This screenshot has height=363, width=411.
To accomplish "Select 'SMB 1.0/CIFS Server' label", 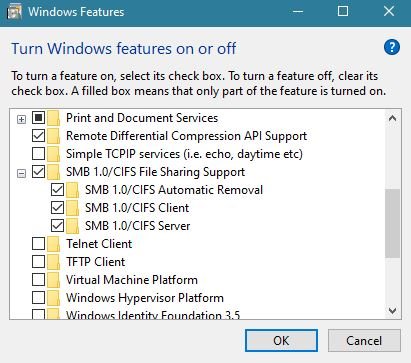I will [x=138, y=226].
